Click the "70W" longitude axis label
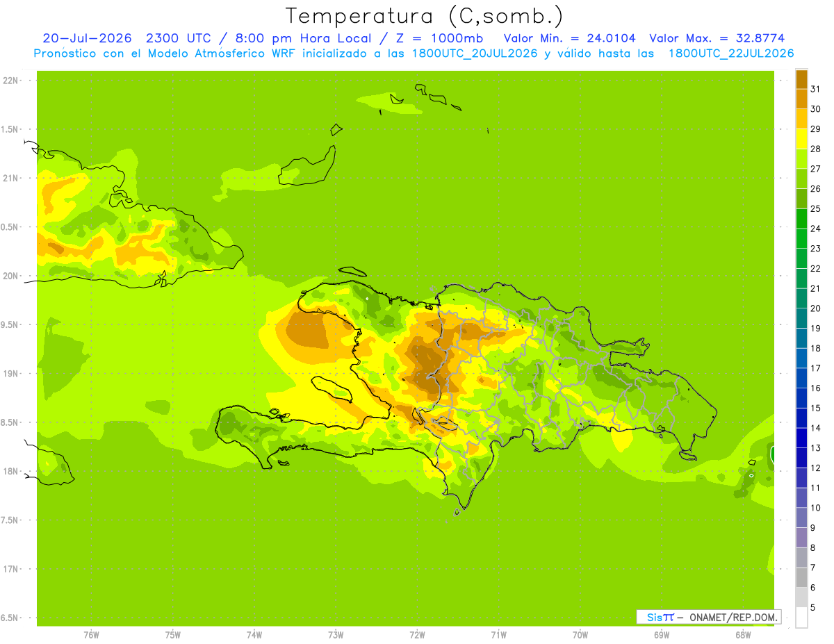834x644 pixels. click(x=580, y=635)
